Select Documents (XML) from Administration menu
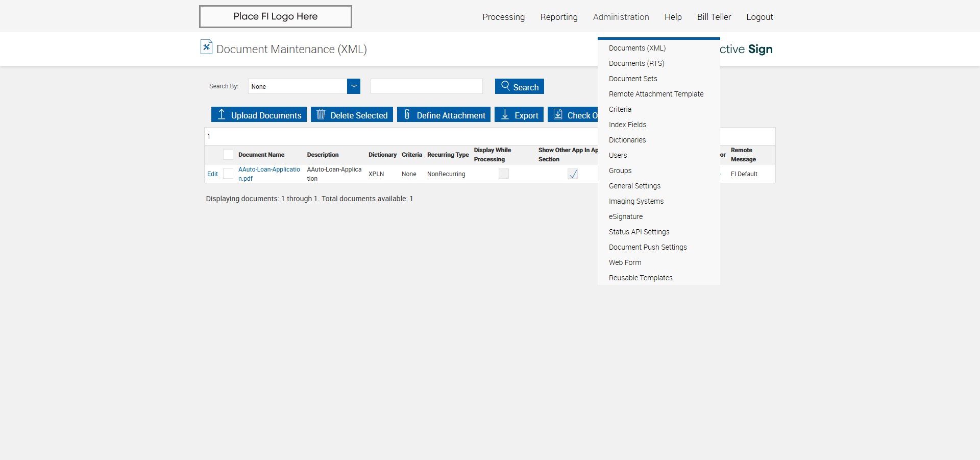 637,48
